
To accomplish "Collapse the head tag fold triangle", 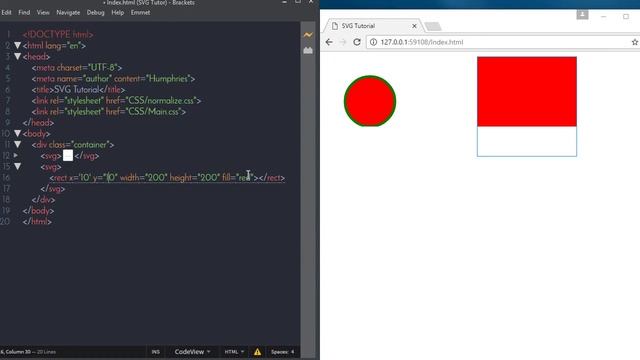I will point(18,56).
